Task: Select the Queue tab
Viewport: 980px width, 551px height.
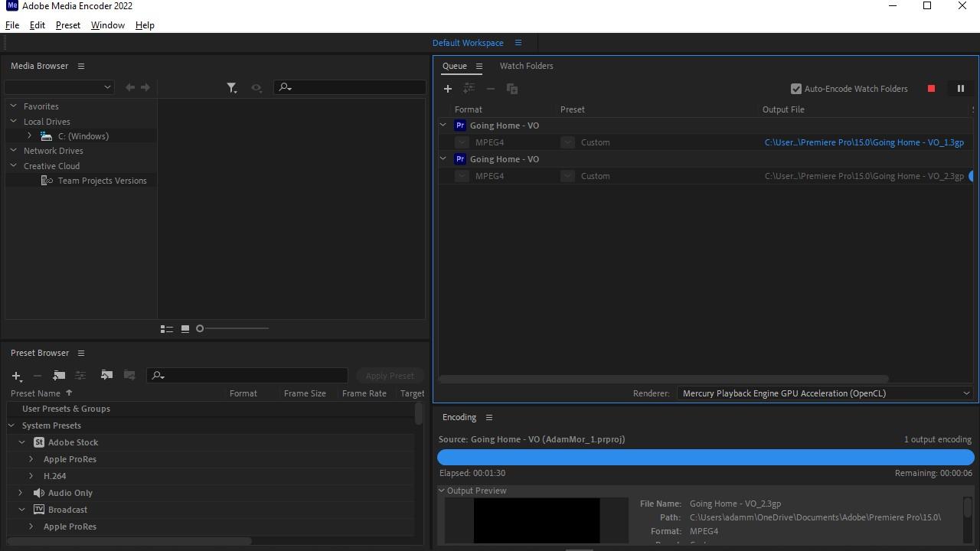Action: (455, 66)
